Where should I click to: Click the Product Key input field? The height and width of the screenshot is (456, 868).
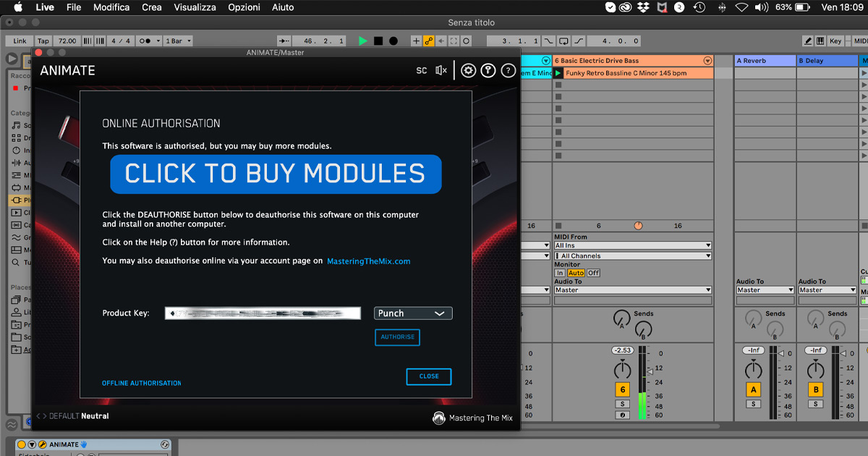[263, 313]
